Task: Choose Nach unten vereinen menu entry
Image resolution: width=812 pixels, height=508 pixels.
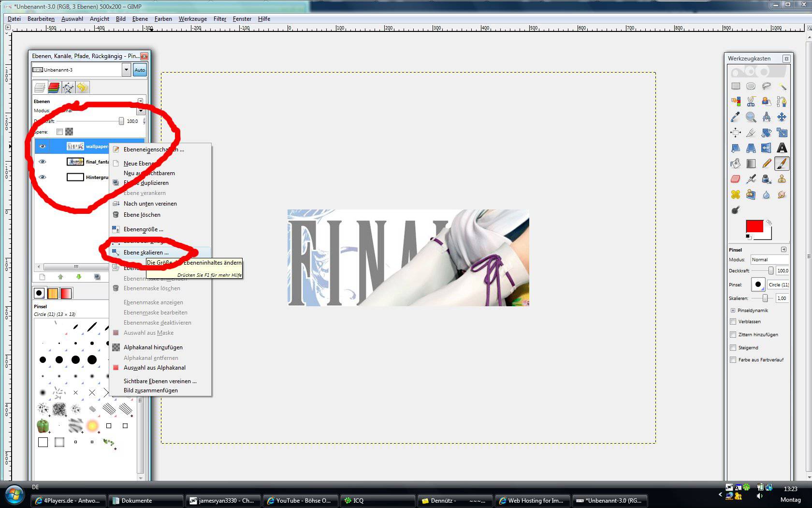Action: 160,204
